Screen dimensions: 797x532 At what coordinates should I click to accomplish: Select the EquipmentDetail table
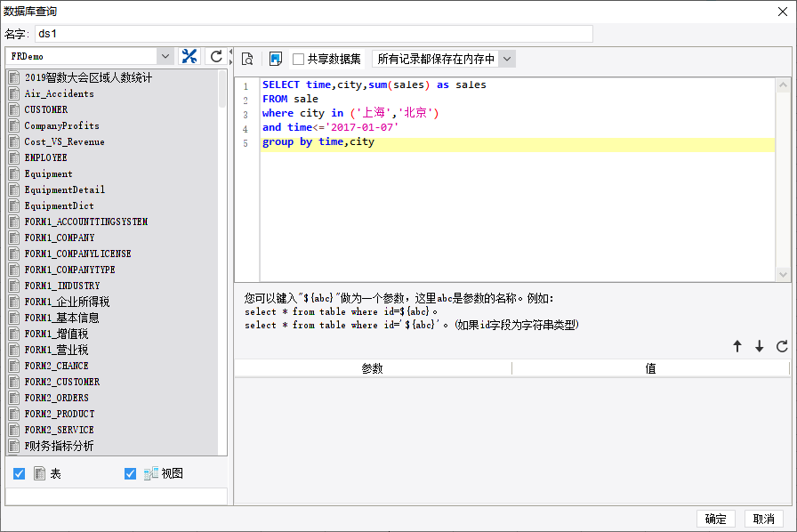[65, 189]
